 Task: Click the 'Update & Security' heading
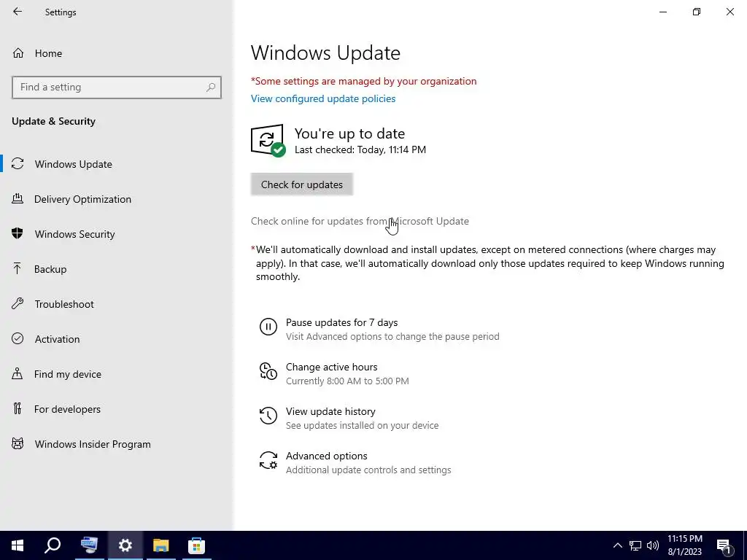coord(53,121)
